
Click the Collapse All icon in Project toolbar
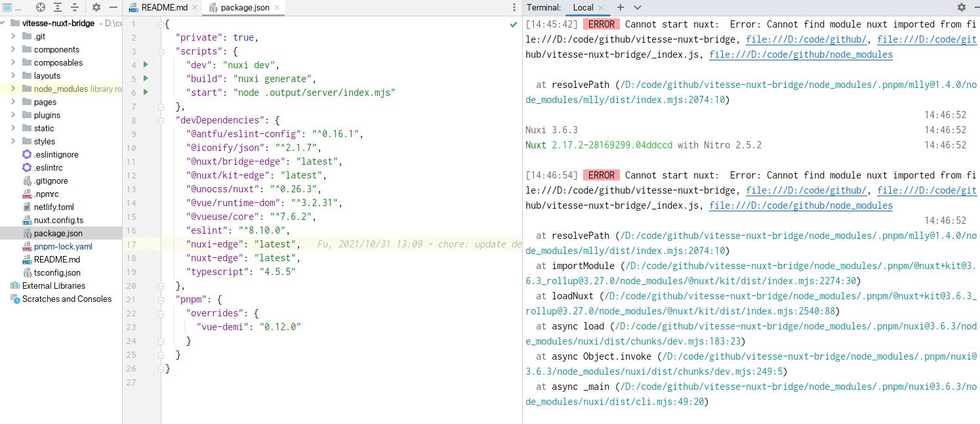point(75,7)
